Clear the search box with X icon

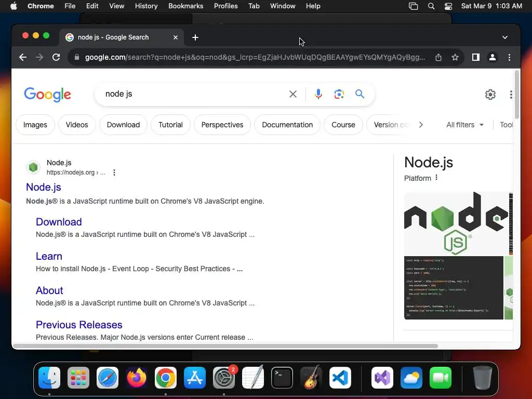pyautogui.click(x=293, y=94)
